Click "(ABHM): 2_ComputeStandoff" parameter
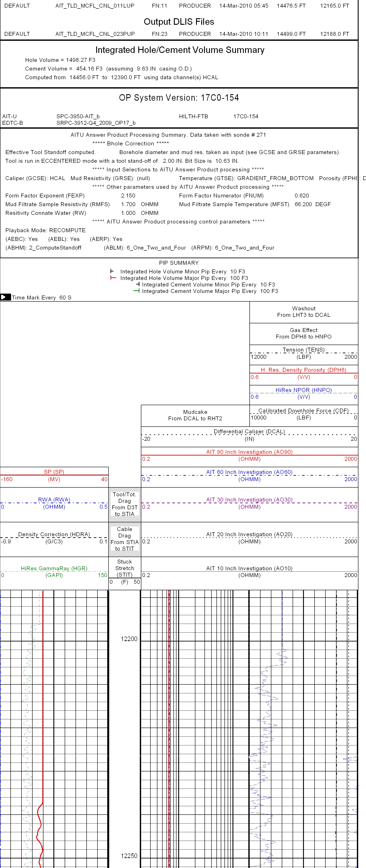Image resolution: width=366 pixels, height=868 pixels. coord(43,248)
